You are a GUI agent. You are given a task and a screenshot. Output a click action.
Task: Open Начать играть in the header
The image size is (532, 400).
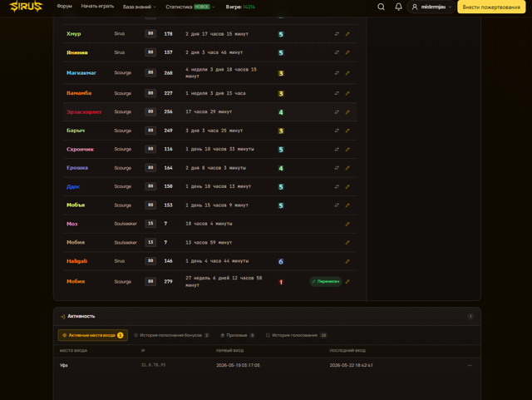coord(97,7)
